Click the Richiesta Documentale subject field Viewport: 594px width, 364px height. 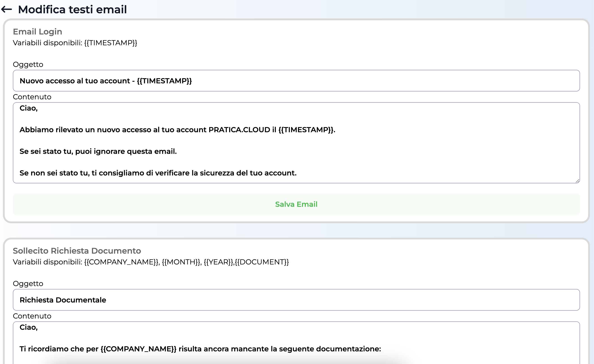pyautogui.click(x=296, y=300)
